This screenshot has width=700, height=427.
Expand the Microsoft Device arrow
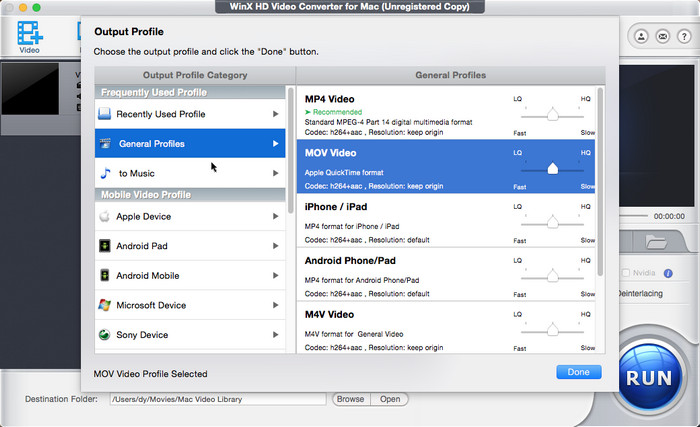coord(275,305)
